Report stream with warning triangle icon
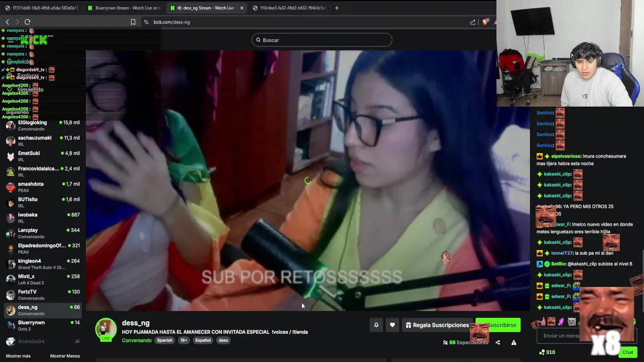The image size is (644, 362). tap(514, 343)
